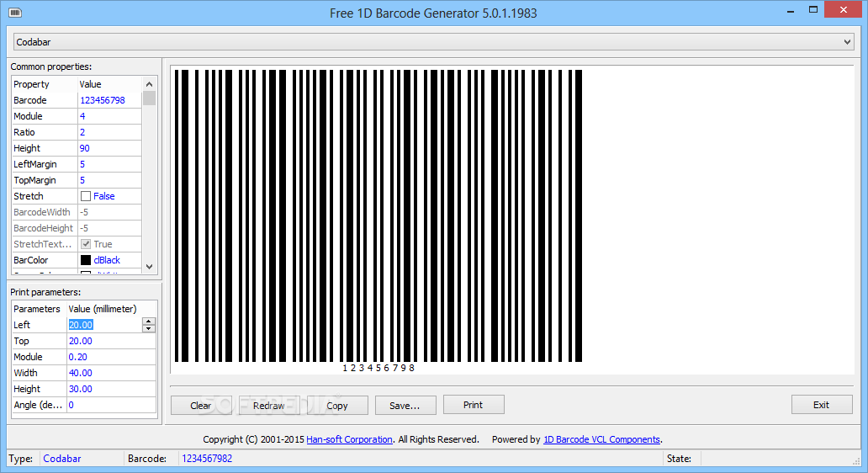Click the dBlack color value text
This screenshot has height=473, width=868.
107,260
